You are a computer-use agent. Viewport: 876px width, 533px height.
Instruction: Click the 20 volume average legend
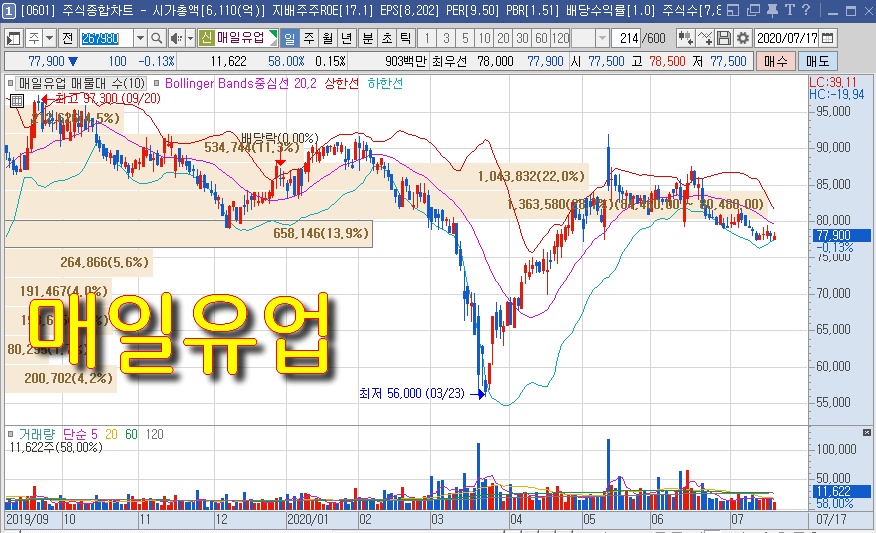[x=111, y=434]
